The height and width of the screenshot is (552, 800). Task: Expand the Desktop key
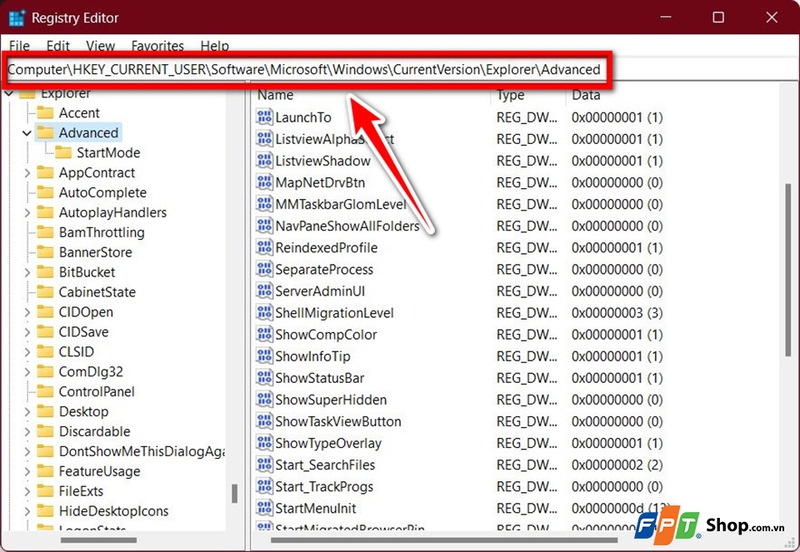pyautogui.click(x=27, y=411)
